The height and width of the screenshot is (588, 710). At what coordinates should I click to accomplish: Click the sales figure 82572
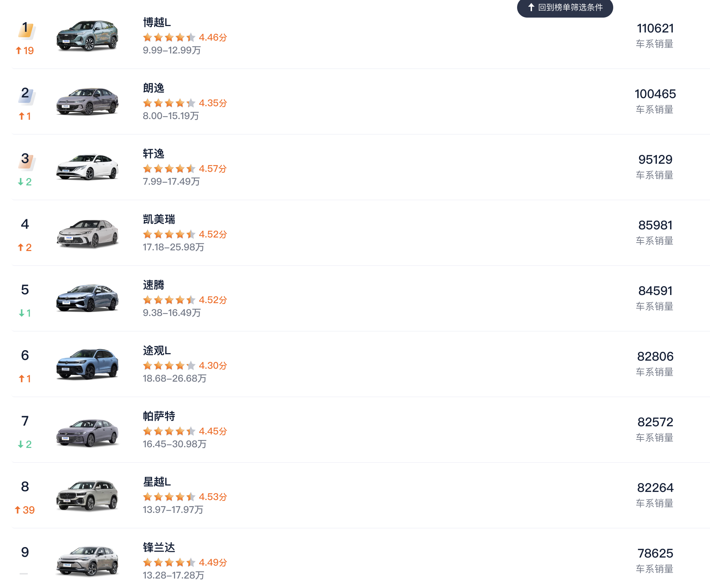click(x=655, y=422)
